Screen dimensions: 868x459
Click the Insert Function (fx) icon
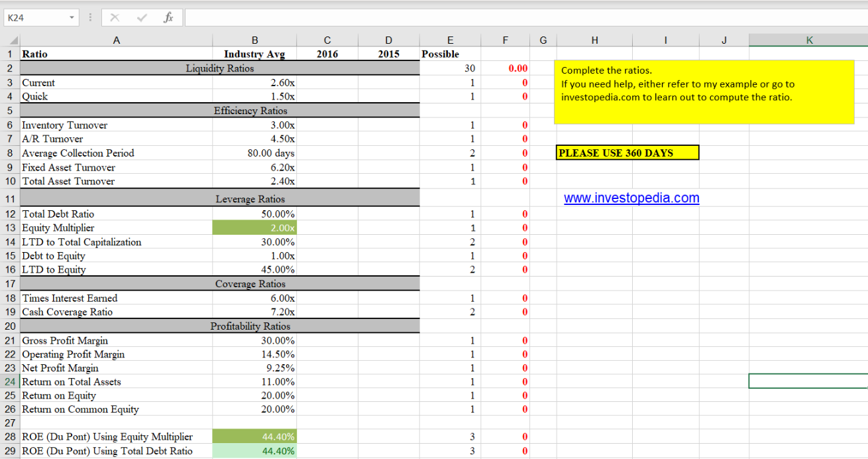(167, 17)
